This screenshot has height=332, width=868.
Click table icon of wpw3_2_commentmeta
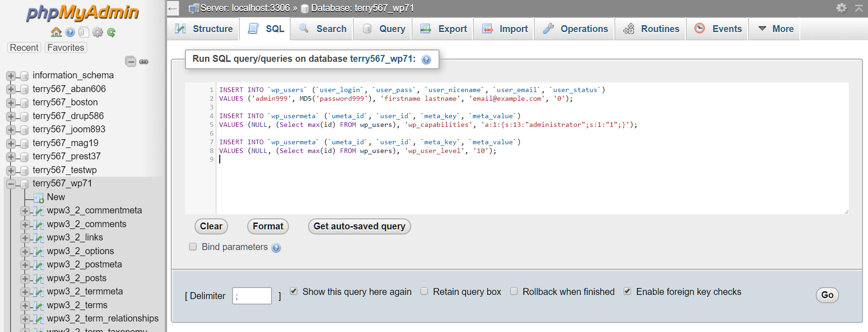pyautogui.click(x=39, y=211)
